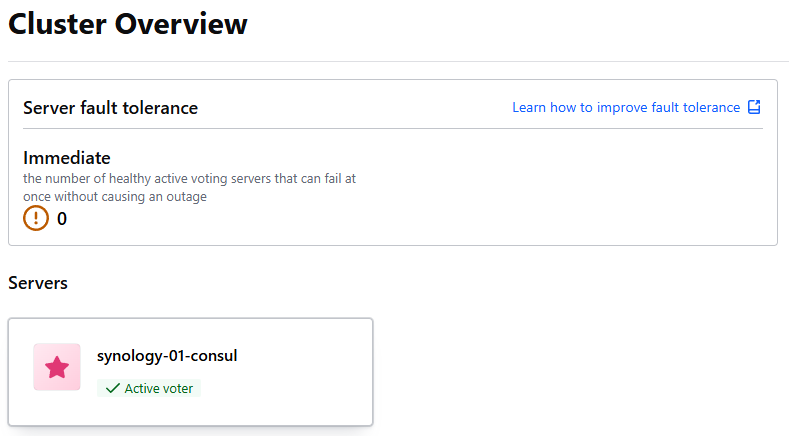Click the orange exclamation warning icon
Screen dimensions: 789x436
pos(36,218)
